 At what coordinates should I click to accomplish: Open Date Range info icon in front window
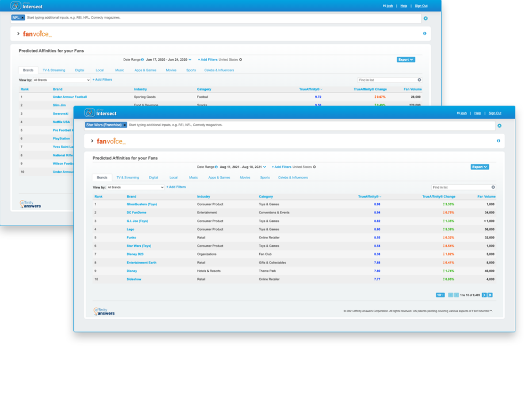tap(216, 167)
